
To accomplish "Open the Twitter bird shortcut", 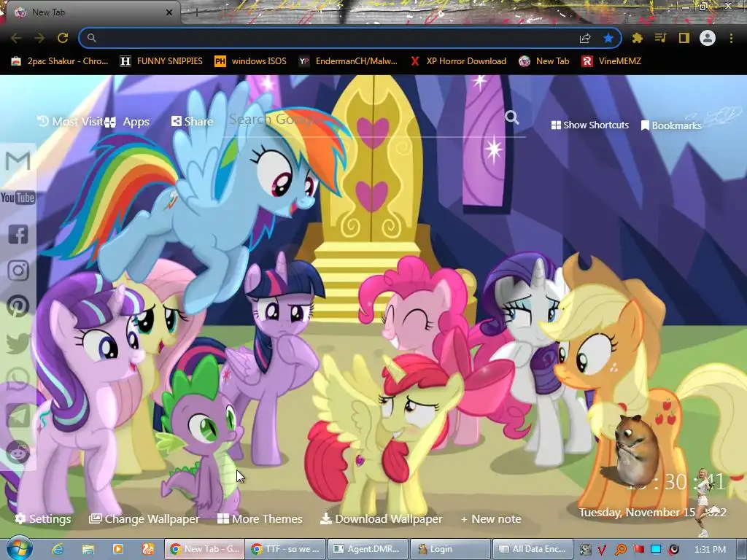I will [18, 343].
